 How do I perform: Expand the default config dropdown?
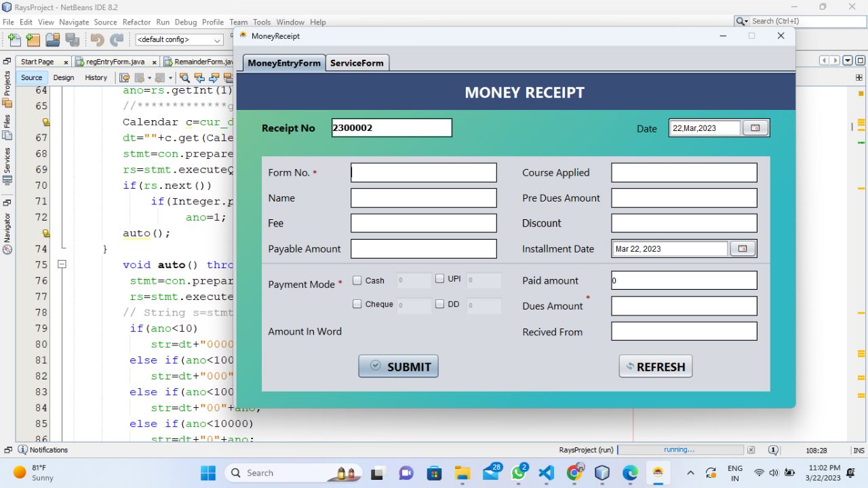tap(217, 40)
